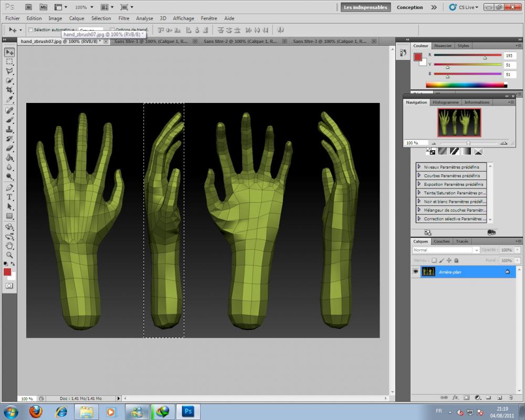Open the Filtre menu

123,18
